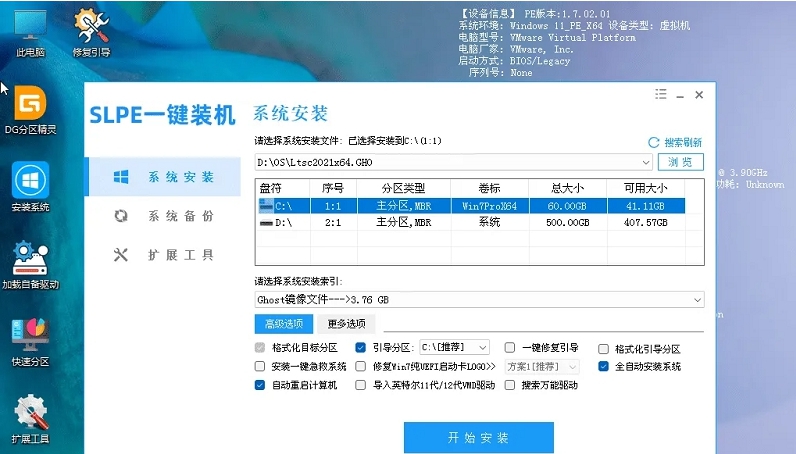Click the 分区类型 column header
The image size is (796, 454).
tap(404, 188)
